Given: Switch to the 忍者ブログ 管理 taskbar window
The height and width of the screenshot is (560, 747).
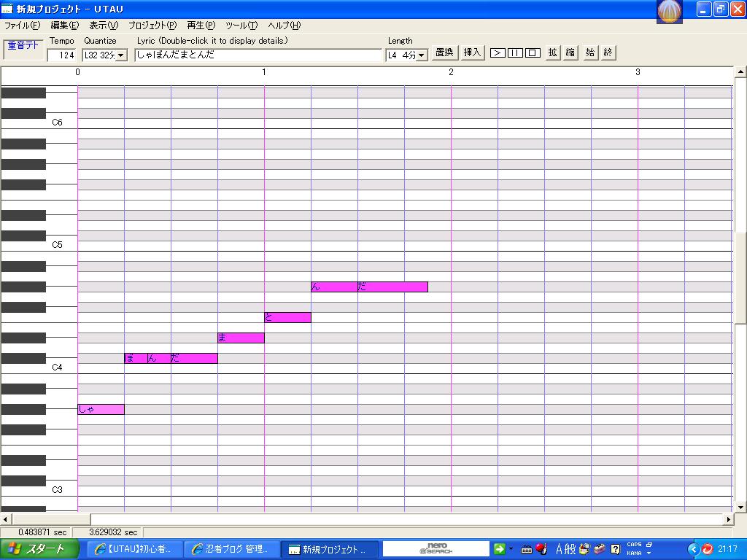Looking at the screenshot, I should [231, 549].
